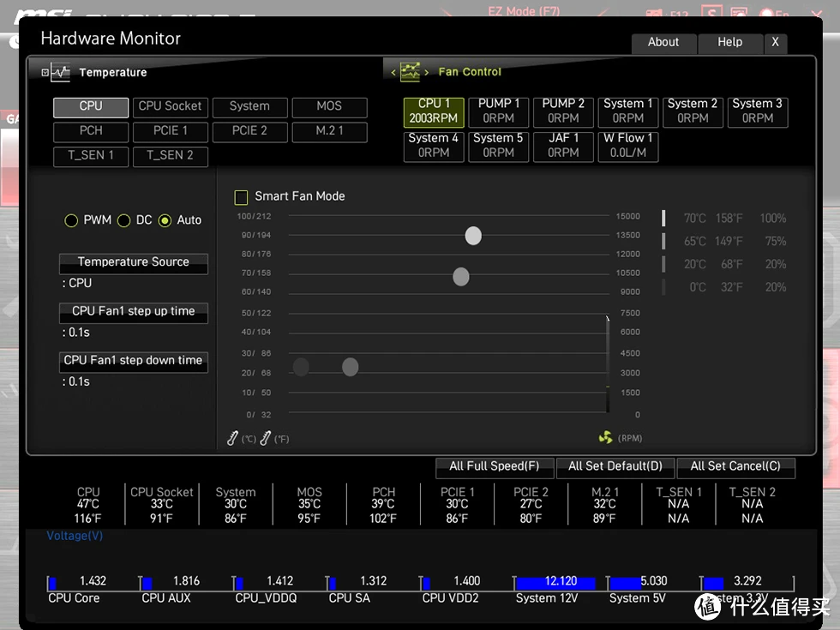
Task: Select the CPU Socket temperature sensor
Action: click(170, 106)
